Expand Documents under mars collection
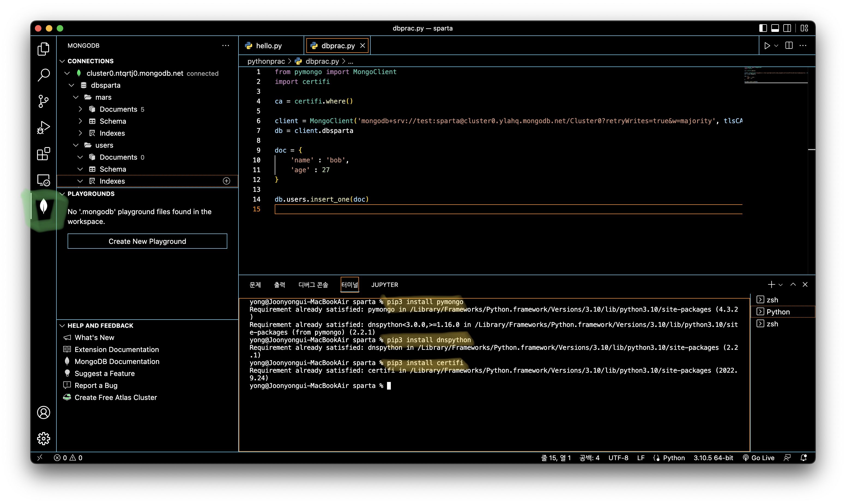The height and width of the screenshot is (504, 846). pos(80,109)
